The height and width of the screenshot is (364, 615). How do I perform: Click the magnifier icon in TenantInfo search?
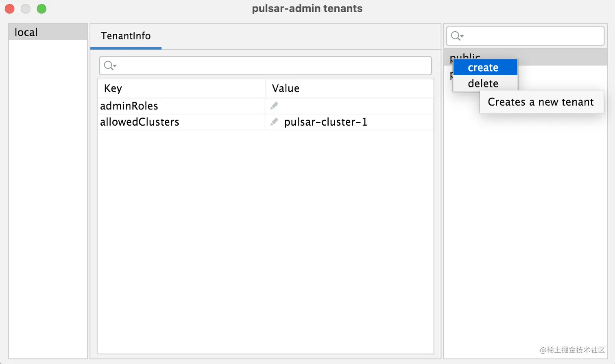point(109,65)
